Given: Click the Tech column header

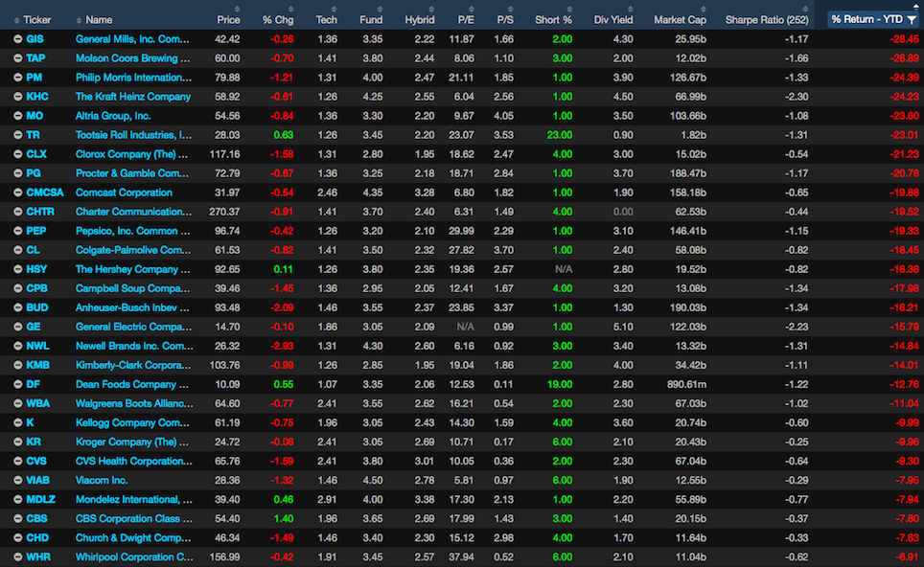Looking at the screenshot, I should (326, 20).
